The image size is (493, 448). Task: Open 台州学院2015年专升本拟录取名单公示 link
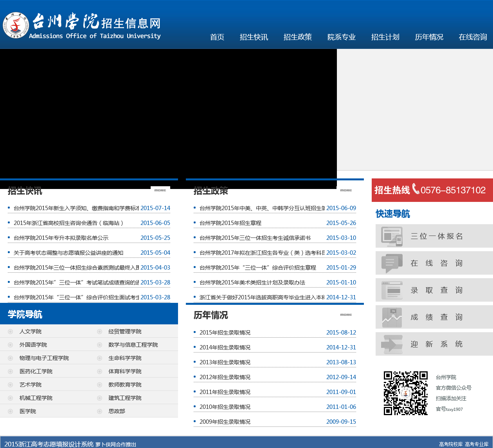click(61, 238)
